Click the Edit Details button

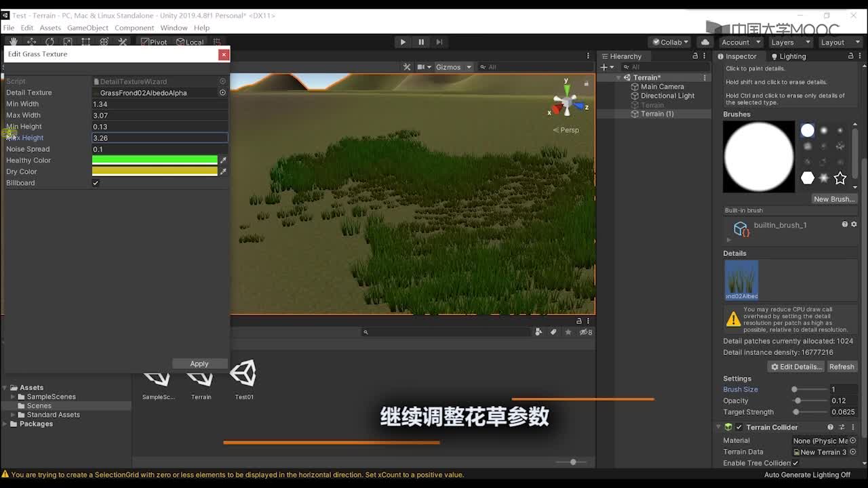click(x=796, y=367)
